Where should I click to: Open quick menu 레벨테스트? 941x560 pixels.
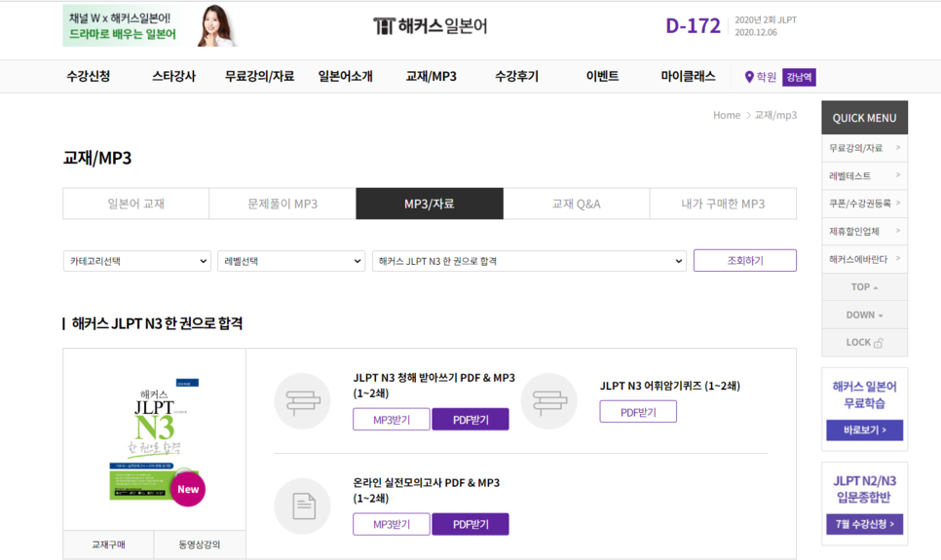(x=864, y=175)
